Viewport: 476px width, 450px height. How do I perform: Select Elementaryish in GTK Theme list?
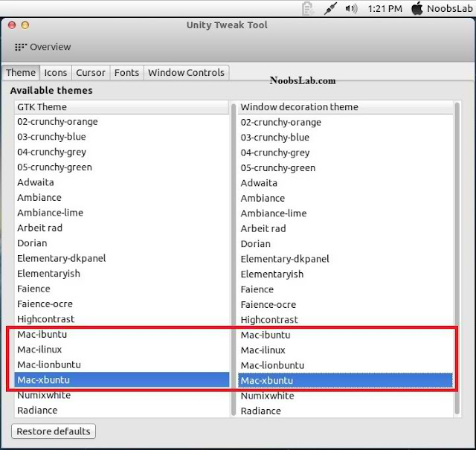pyautogui.click(x=121, y=274)
